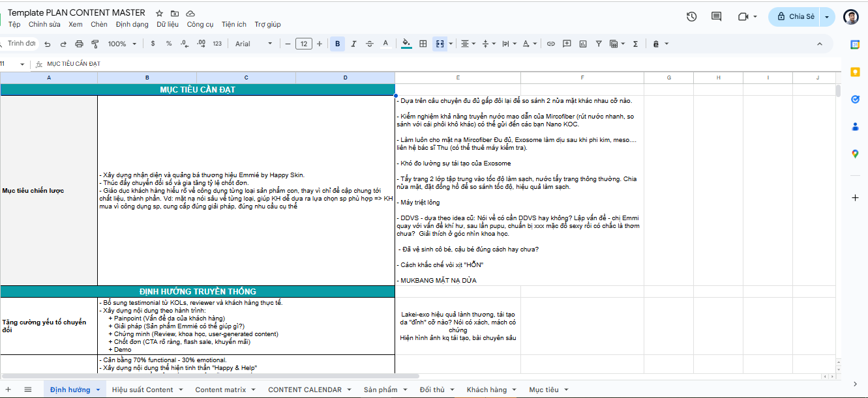Toggle bold formatting
Image resolution: width=868 pixels, height=398 pixels.
pyautogui.click(x=337, y=44)
